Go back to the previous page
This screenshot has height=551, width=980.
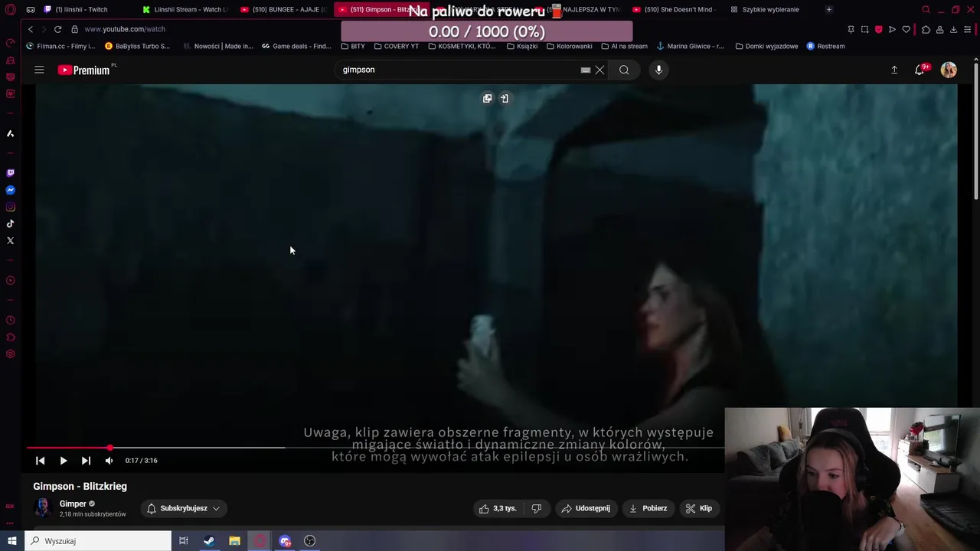tap(31, 29)
